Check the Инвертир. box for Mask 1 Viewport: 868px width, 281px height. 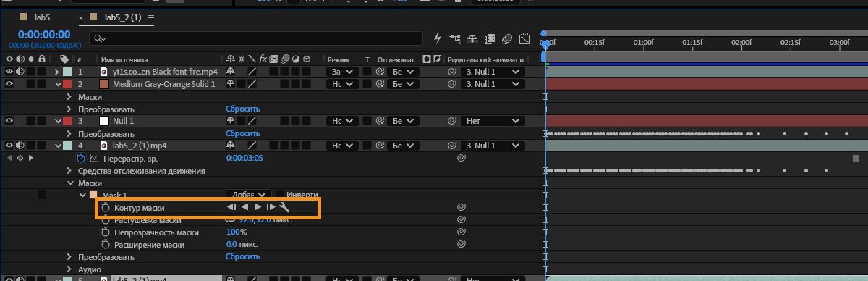pyautogui.click(x=279, y=196)
